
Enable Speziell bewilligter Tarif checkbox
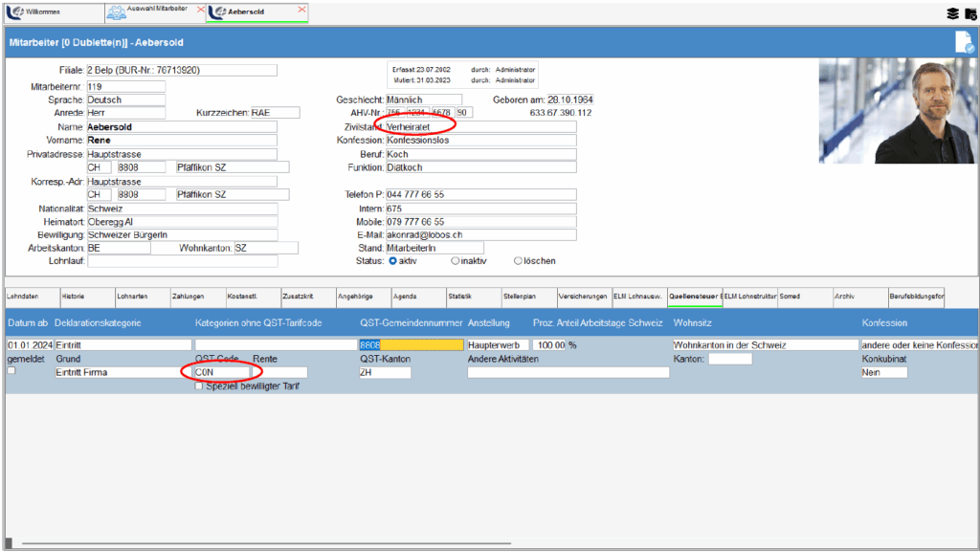click(199, 386)
